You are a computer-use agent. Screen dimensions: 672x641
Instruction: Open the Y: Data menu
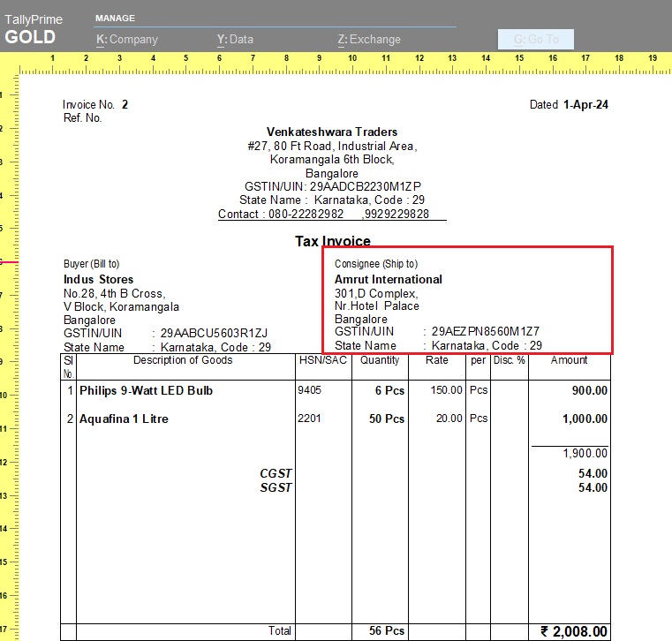coord(235,39)
